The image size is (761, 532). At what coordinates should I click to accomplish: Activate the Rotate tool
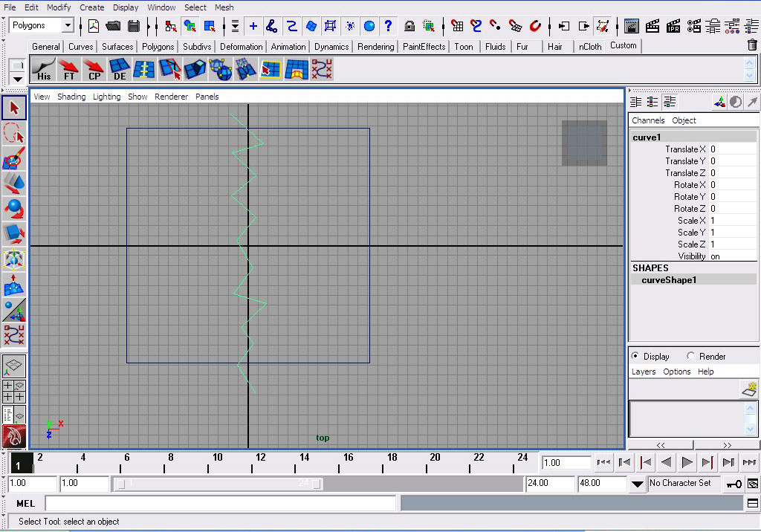[x=14, y=209]
